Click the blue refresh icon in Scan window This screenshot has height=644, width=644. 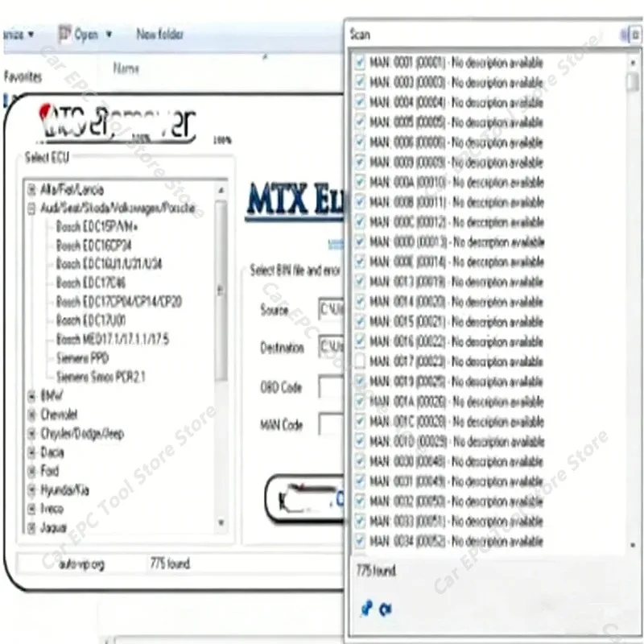[x=386, y=609]
